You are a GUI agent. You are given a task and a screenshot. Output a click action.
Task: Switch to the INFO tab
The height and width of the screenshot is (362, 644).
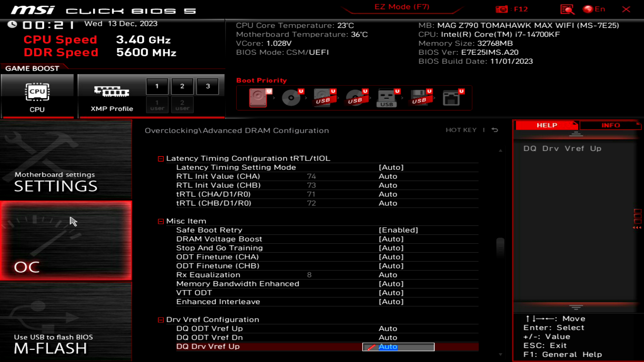(610, 125)
